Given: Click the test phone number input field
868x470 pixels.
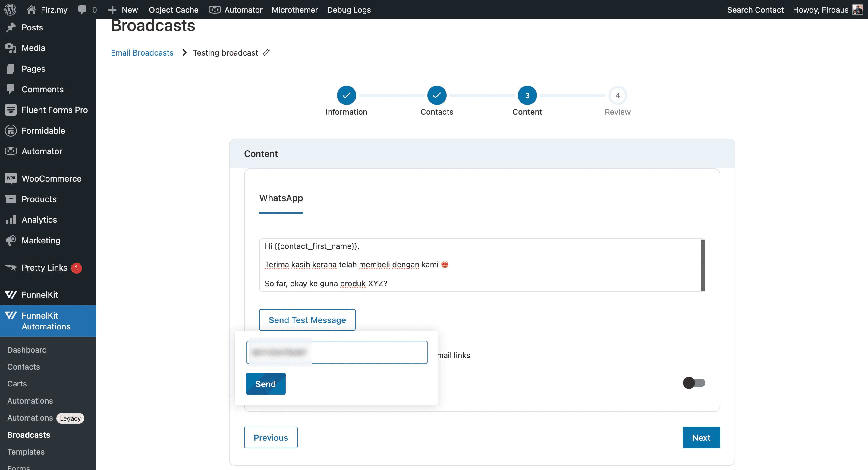Looking at the screenshot, I should [337, 352].
